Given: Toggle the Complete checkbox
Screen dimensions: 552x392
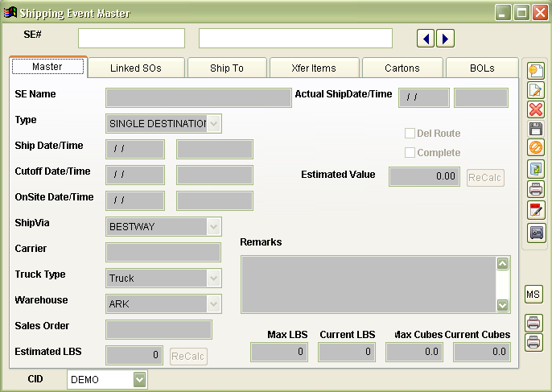Looking at the screenshot, I should click(410, 153).
